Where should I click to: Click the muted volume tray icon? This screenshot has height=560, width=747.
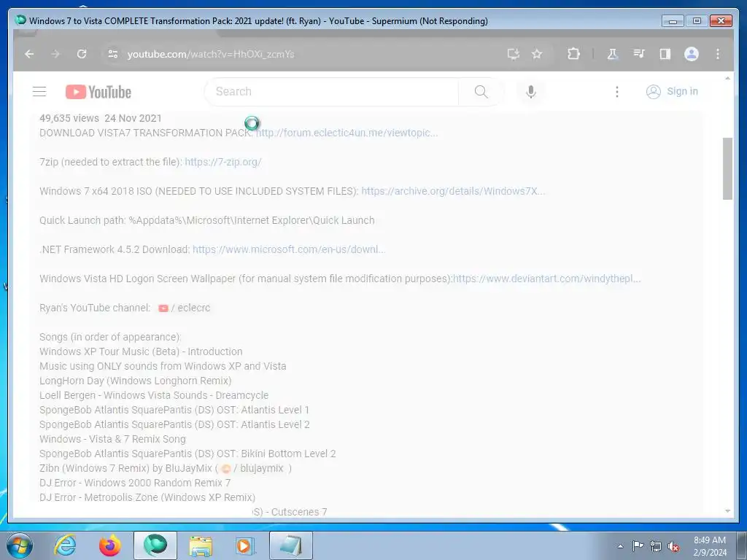tap(673, 546)
